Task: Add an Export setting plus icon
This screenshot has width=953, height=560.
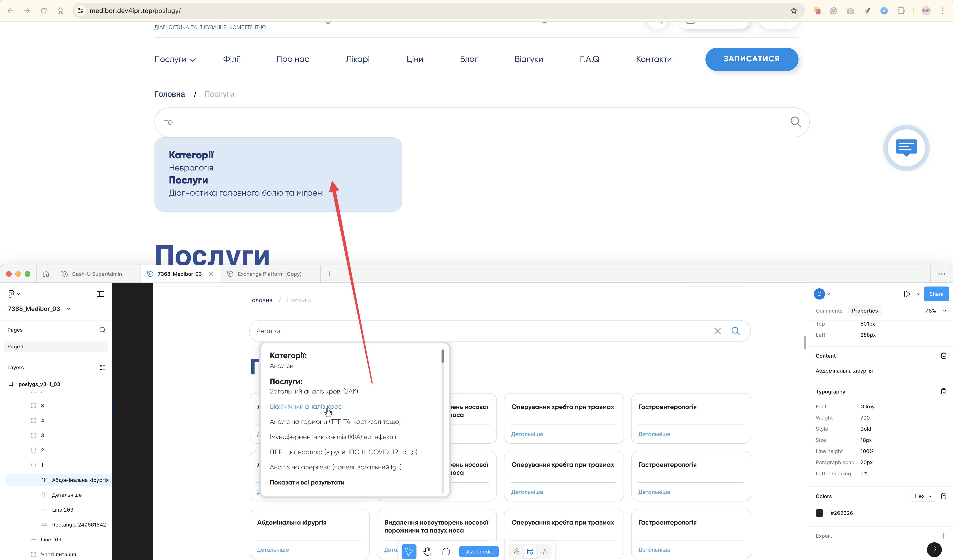Action: coord(943,536)
